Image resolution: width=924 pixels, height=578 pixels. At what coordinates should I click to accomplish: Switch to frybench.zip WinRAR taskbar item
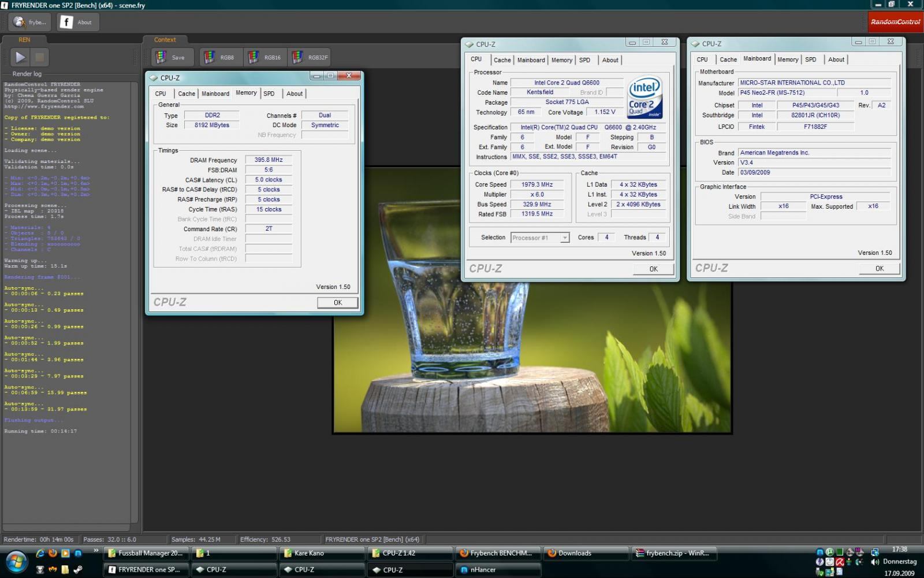pos(674,553)
